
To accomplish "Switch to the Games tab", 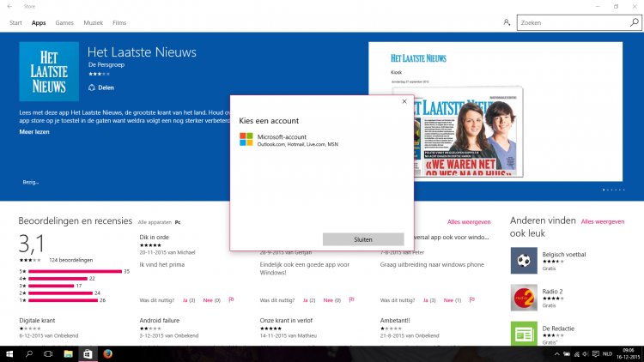I will [x=64, y=22].
